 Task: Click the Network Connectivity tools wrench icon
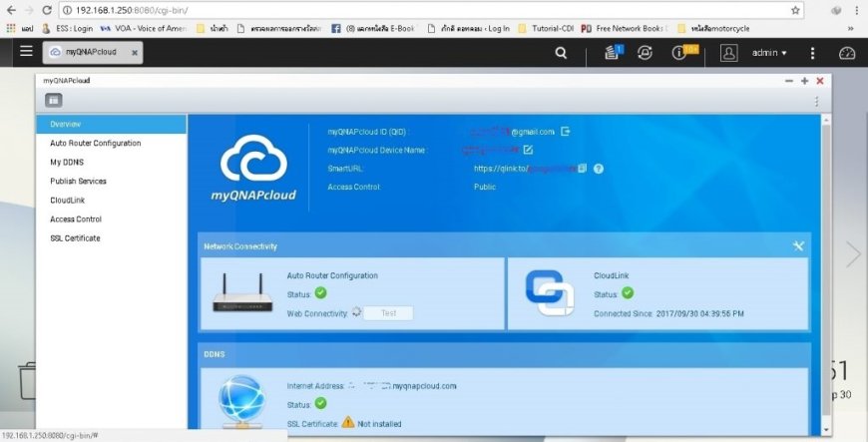[798, 245]
